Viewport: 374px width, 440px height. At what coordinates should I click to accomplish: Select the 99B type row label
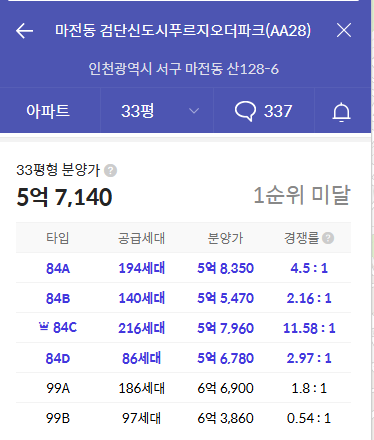click(x=58, y=418)
